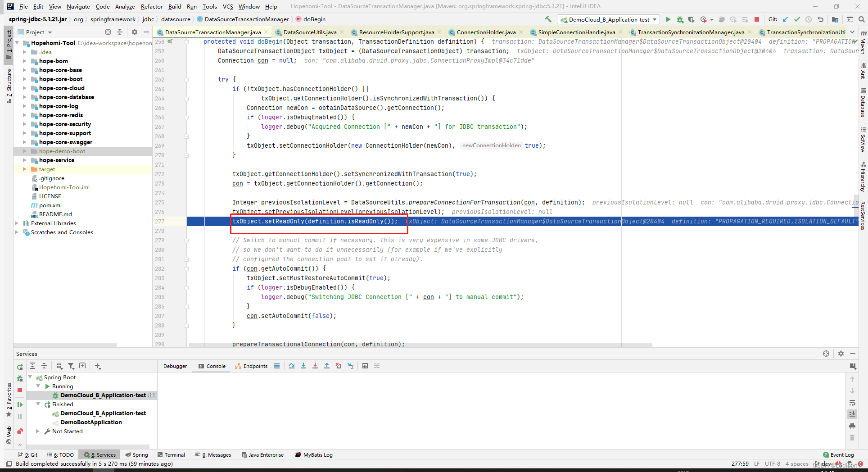The height and width of the screenshot is (472, 868).
Task: Open the Navigate menu
Action: pyautogui.click(x=78, y=6)
